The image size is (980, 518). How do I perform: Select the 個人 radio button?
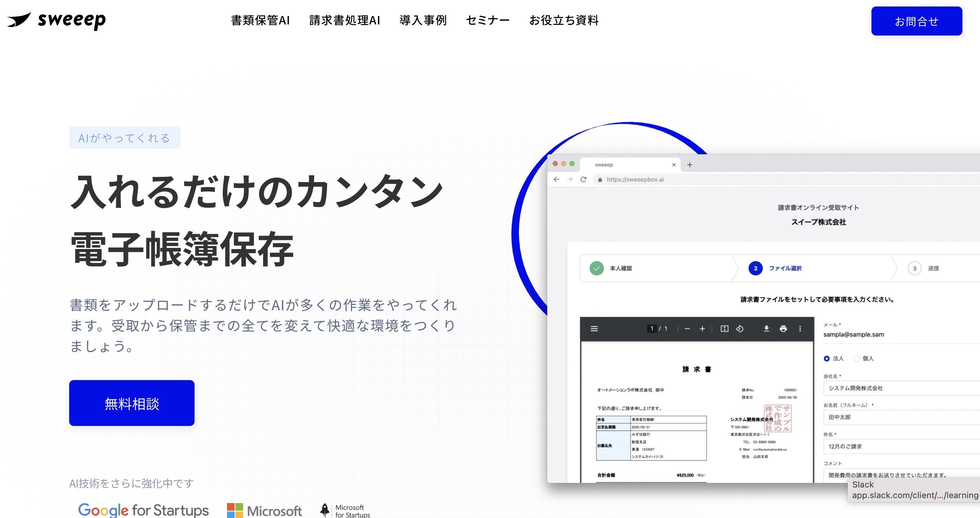[x=856, y=358]
